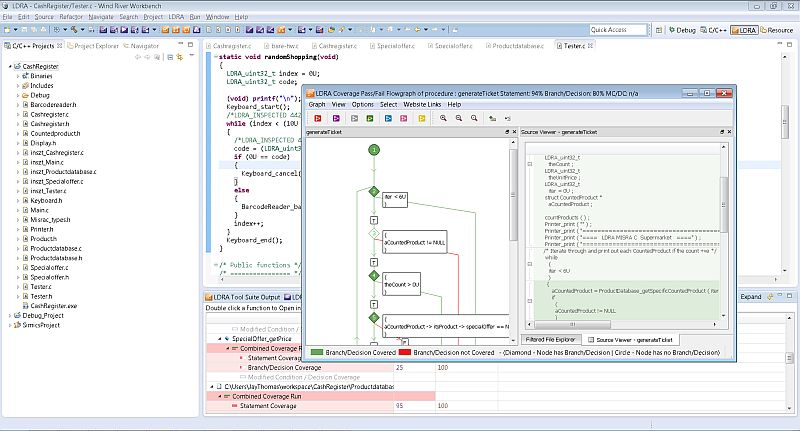Click the back arrow in Projects view
The width and height of the screenshot is (800, 431).
(x=138, y=57)
